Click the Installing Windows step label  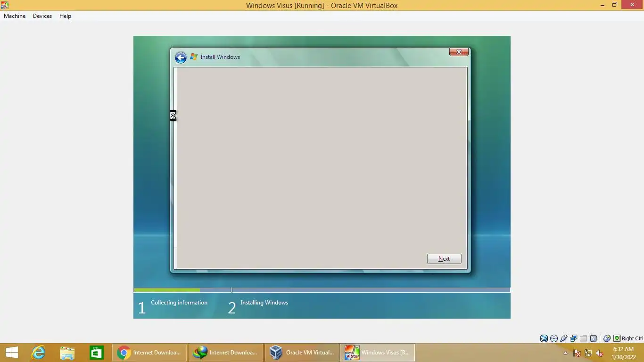click(264, 303)
